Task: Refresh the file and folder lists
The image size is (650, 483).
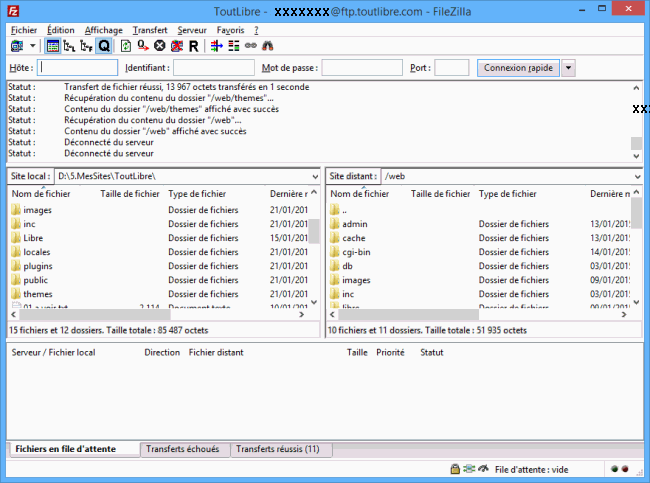Action: click(126, 46)
